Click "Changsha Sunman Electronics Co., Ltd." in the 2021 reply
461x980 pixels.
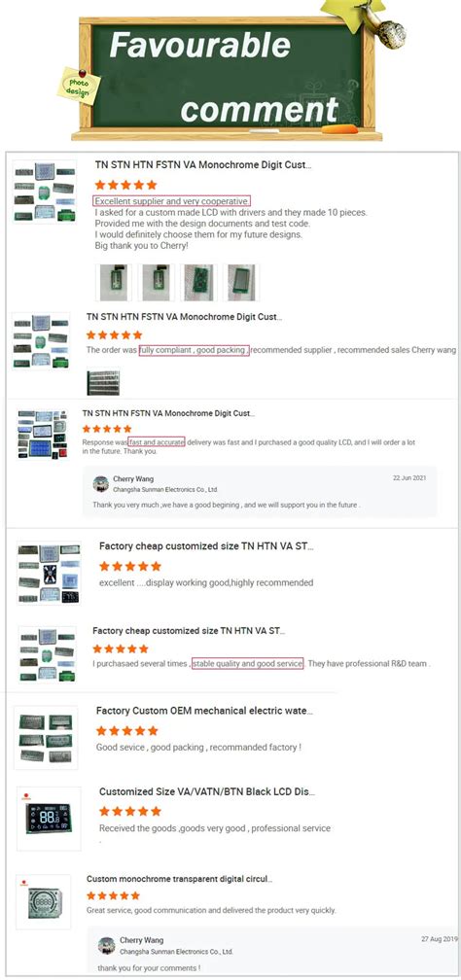165,489
